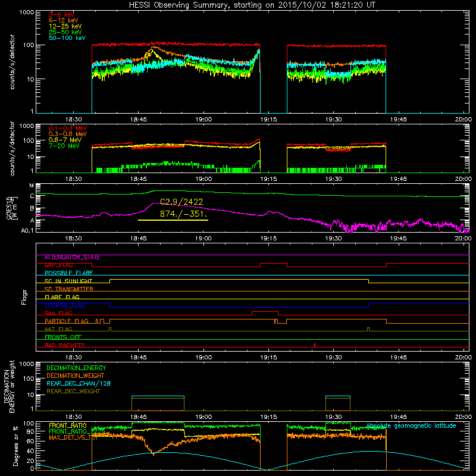Click the 18:30 tick under the decimation panel
This screenshot has width=476, height=476.
click(73, 417)
